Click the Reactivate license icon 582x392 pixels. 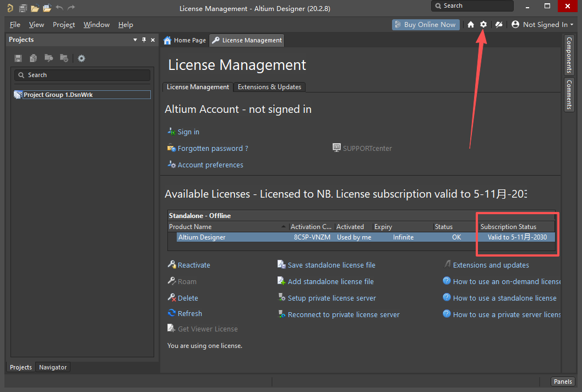click(x=172, y=265)
